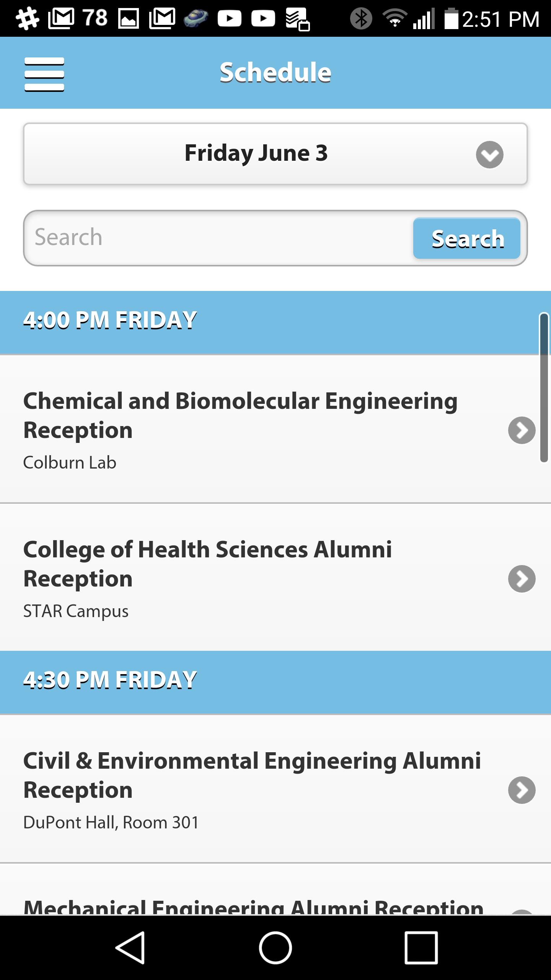Viewport: 551px width, 980px height.
Task: Open Chemical and Biomolecular Engineering Reception event
Action: point(275,429)
